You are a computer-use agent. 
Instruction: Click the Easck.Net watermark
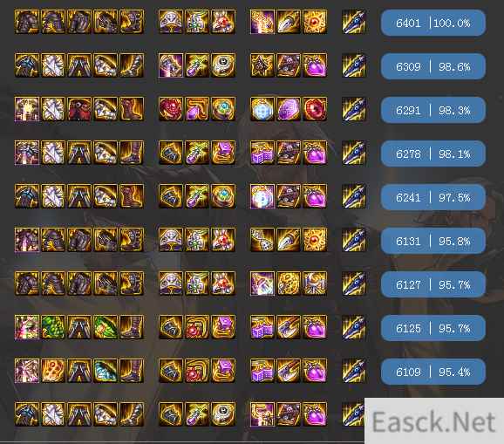click(434, 420)
